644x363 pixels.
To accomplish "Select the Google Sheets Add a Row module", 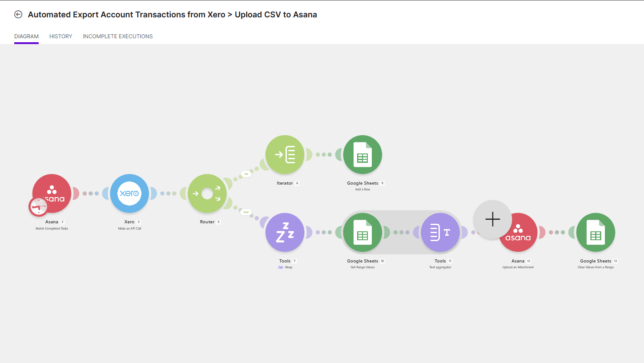I will 362,155.
